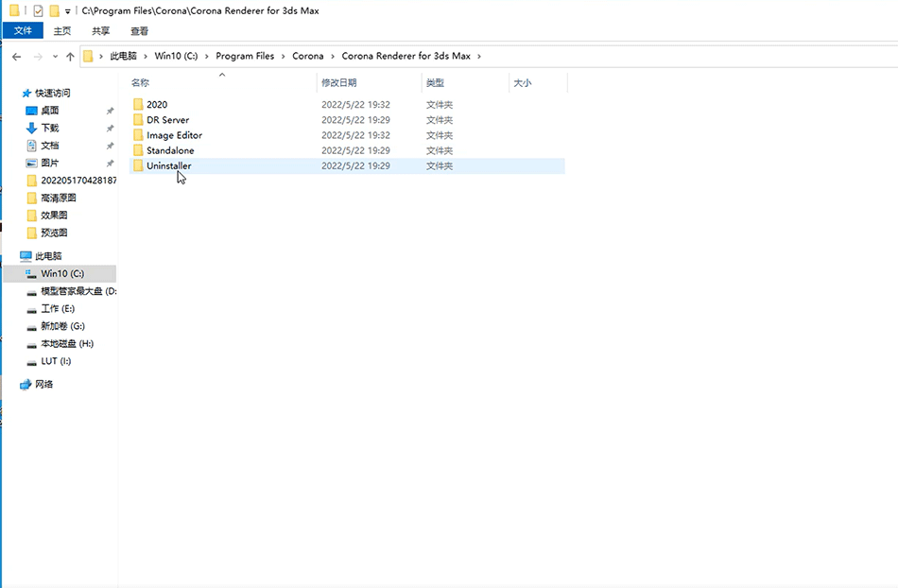Image resolution: width=898 pixels, height=588 pixels.
Task: Select the Standalone folder name
Action: (x=170, y=150)
